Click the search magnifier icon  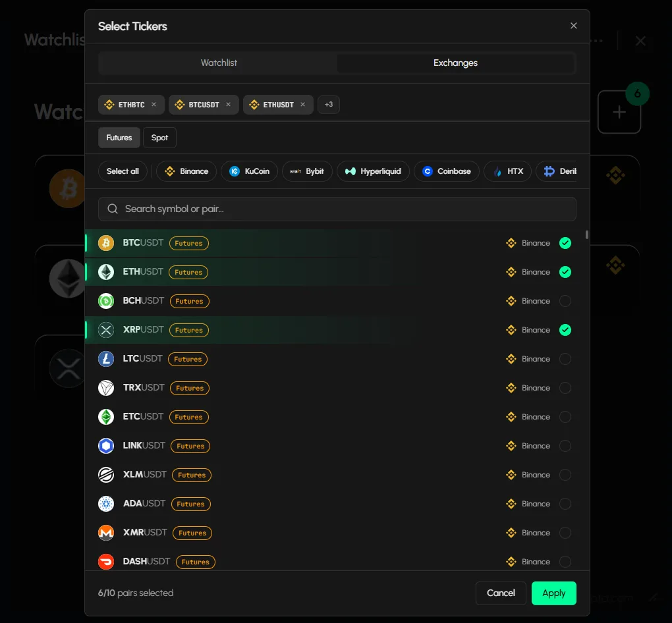(113, 209)
